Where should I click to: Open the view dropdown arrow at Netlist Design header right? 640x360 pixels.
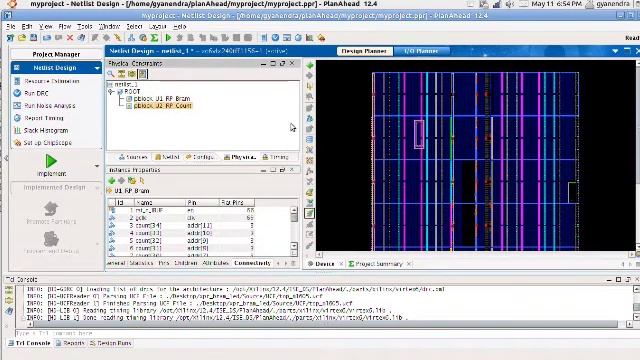tap(615, 51)
